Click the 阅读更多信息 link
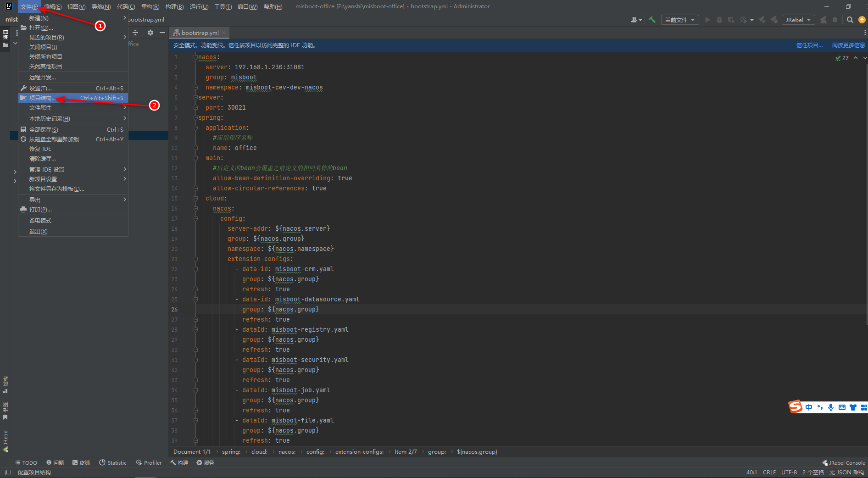Screen dimensions: 868x478 pyautogui.click(x=848, y=45)
